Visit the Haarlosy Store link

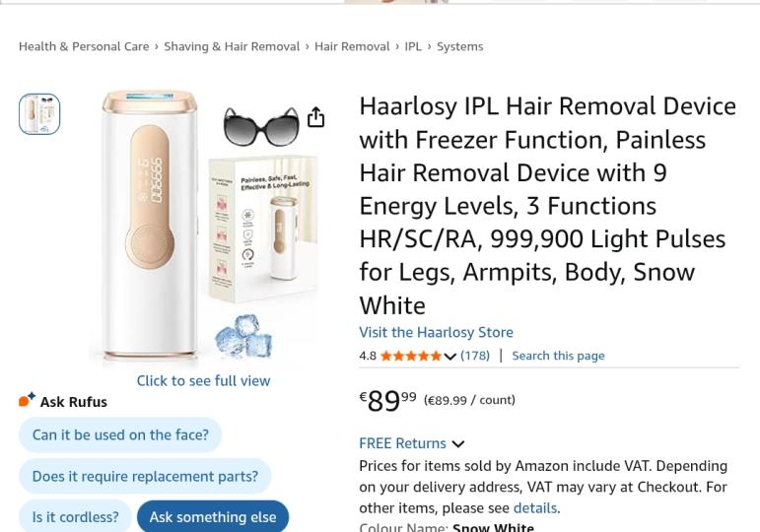point(437,332)
